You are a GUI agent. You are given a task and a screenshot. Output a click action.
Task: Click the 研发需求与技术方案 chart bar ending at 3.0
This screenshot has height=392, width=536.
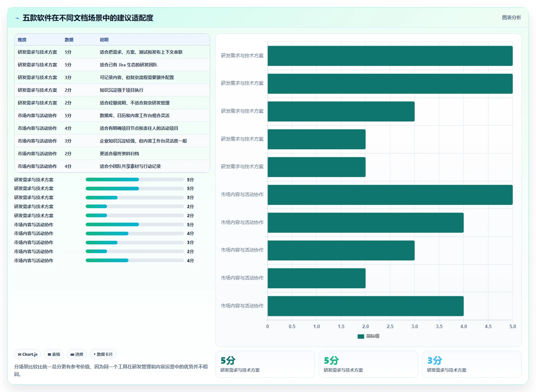pos(341,111)
